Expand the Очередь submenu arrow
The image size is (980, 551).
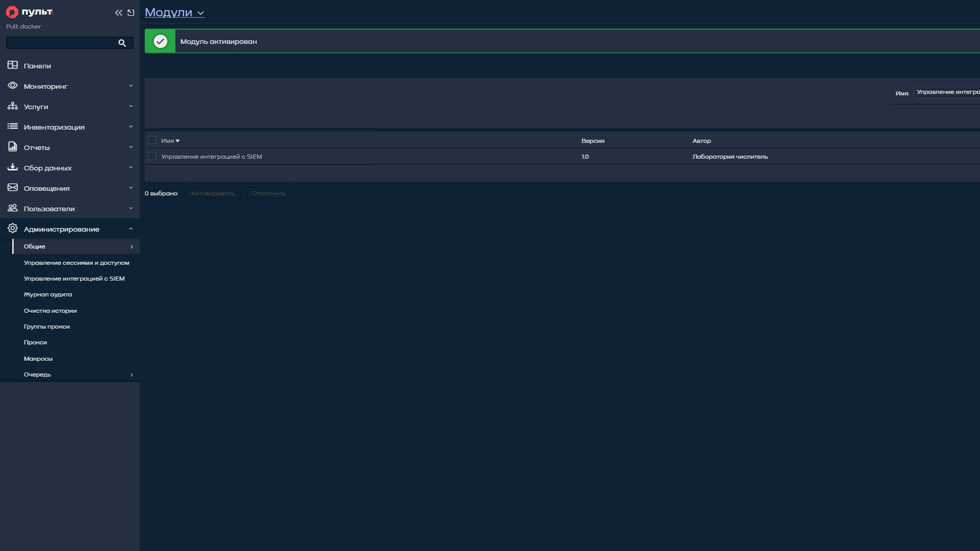(x=132, y=374)
